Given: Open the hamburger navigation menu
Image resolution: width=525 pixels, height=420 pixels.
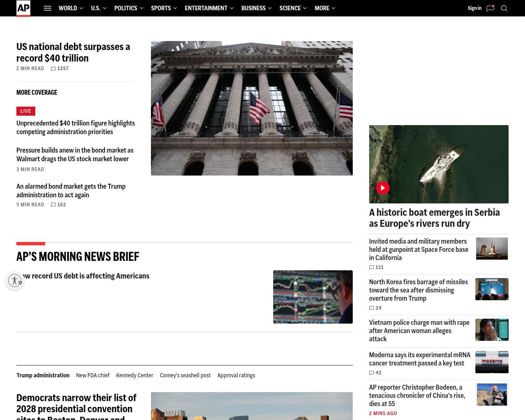Looking at the screenshot, I should pyautogui.click(x=48, y=8).
